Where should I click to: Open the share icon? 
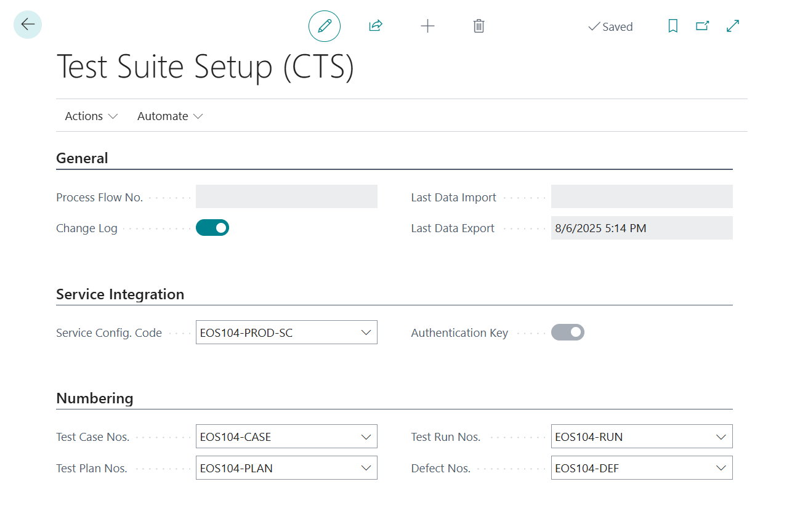pos(376,26)
